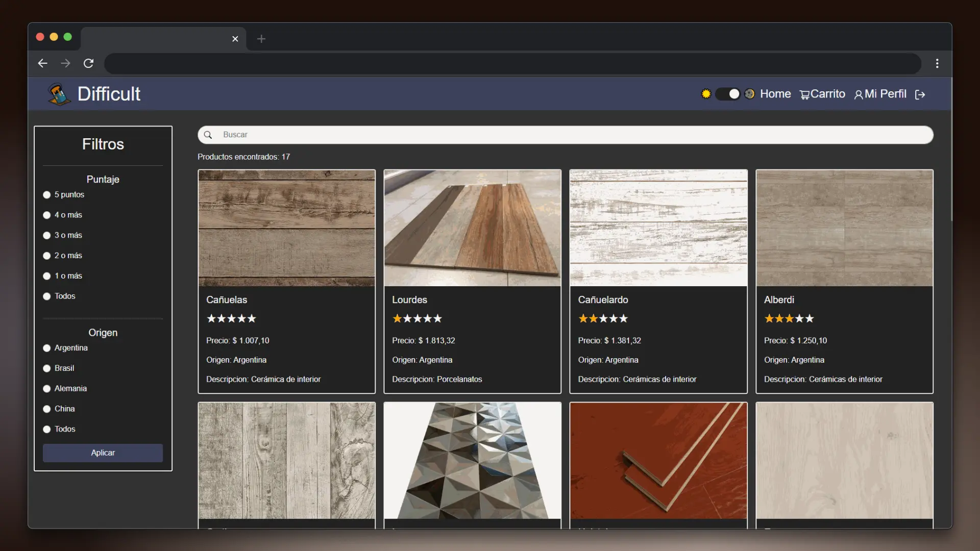Screen dimensions: 980x551
Task: Click Descripcion: Cerámica de interior on Cañuelas
Action: [x=263, y=380]
